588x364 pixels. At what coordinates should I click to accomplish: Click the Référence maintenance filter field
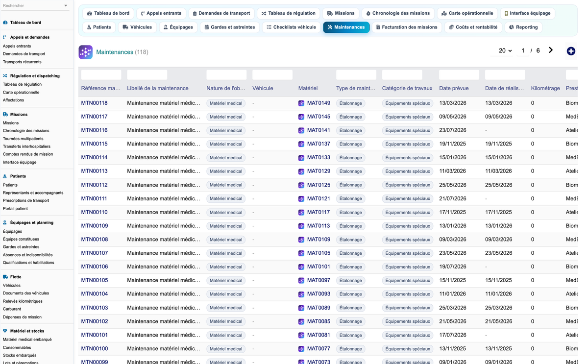click(101, 75)
